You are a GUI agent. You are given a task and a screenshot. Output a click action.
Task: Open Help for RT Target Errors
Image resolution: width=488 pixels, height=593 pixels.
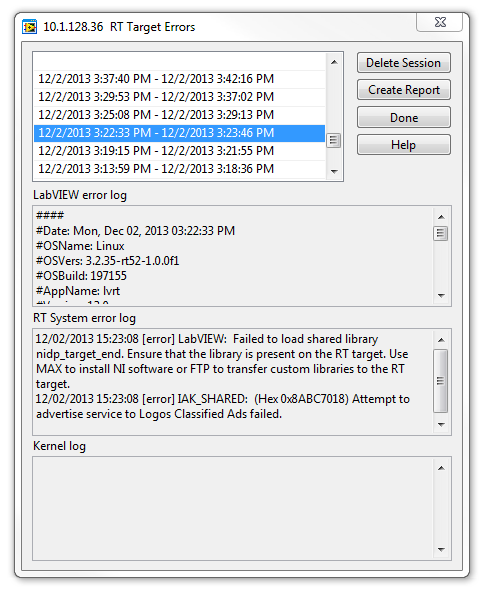click(x=403, y=145)
